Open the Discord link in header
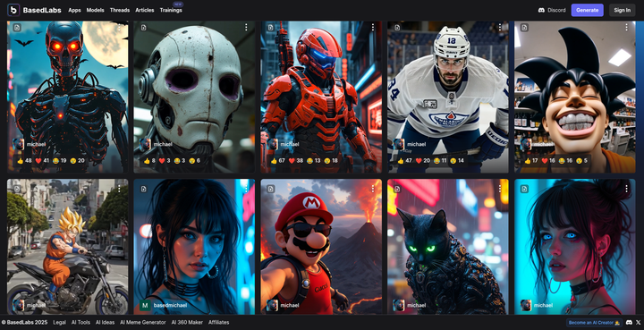This screenshot has width=644, height=330. (x=552, y=10)
